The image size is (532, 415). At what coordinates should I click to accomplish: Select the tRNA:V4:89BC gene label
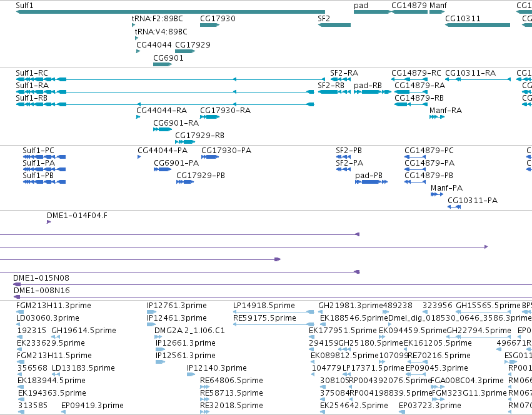coord(161,31)
